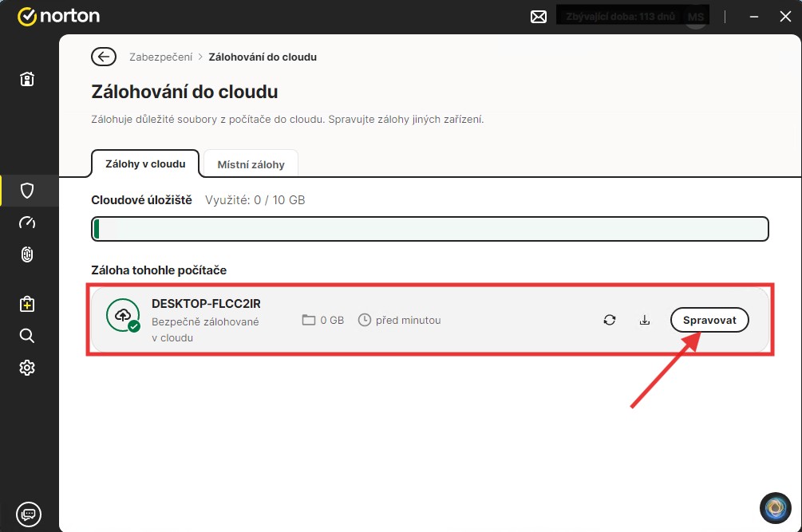This screenshot has width=802, height=532.
Task: Open the first-aid kit tools icon
Action: 27,304
